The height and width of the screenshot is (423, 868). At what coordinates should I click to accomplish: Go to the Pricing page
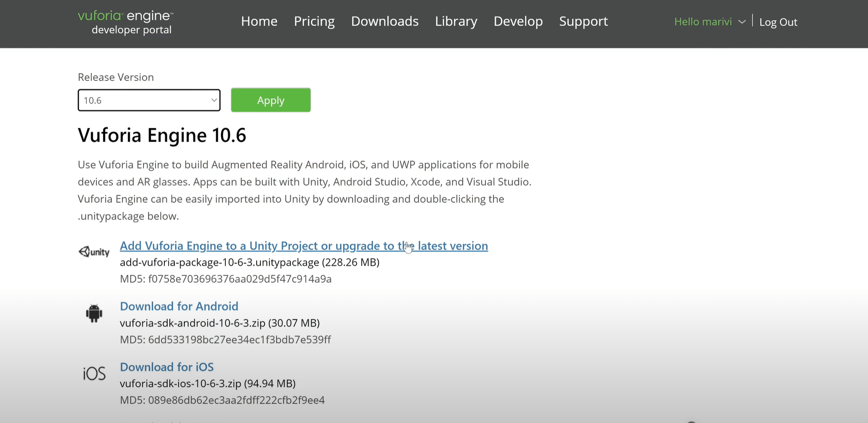click(x=314, y=21)
